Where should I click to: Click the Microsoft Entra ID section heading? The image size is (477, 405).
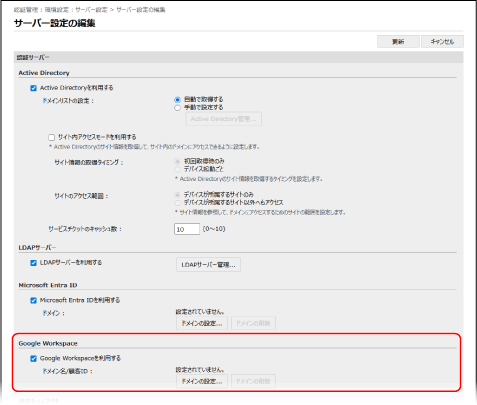pos(48,285)
